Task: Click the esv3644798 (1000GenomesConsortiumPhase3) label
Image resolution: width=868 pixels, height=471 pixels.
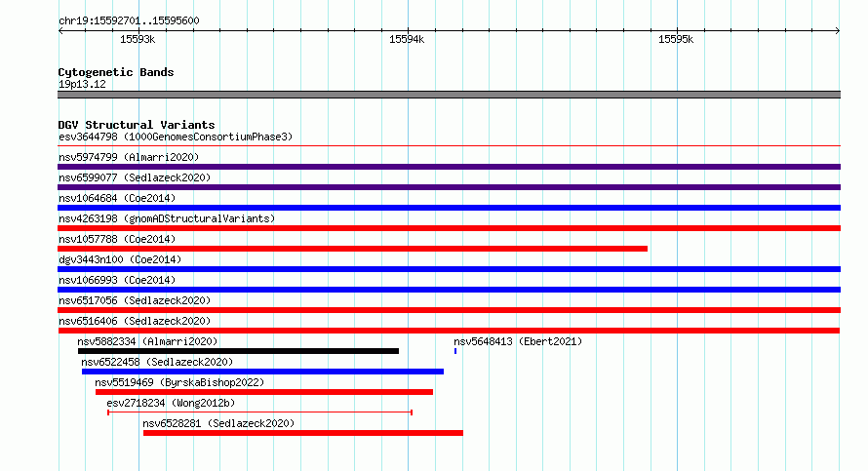Action: [176, 137]
